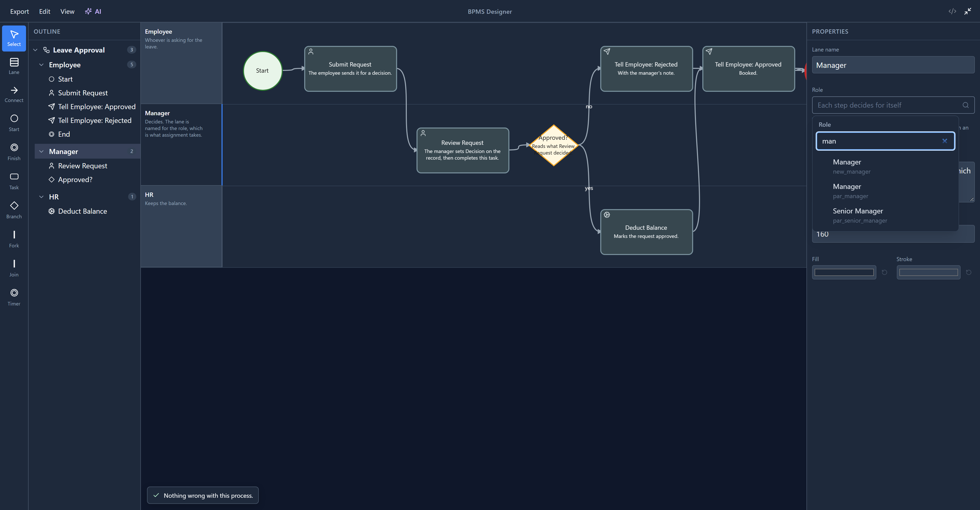Open the code view icon
Screen dimensions: 980x510
click(x=952, y=11)
